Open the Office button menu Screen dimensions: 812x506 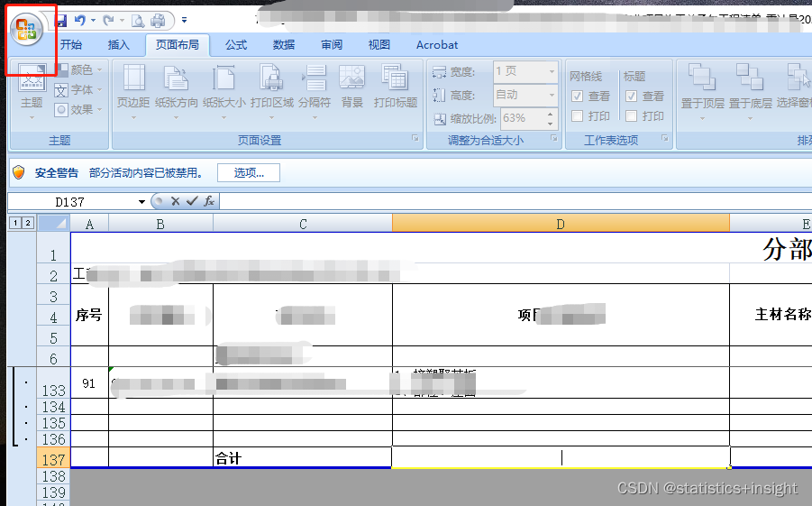(x=26, y=30)
